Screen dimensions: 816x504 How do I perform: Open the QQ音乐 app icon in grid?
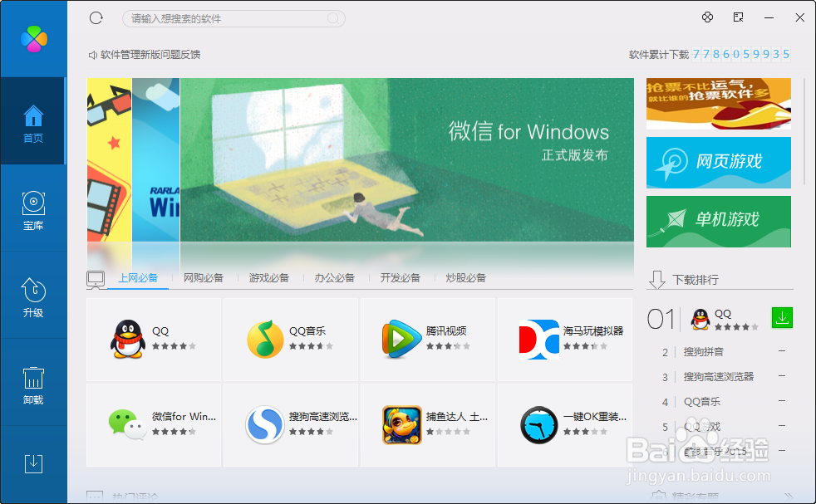pos(265,339)
